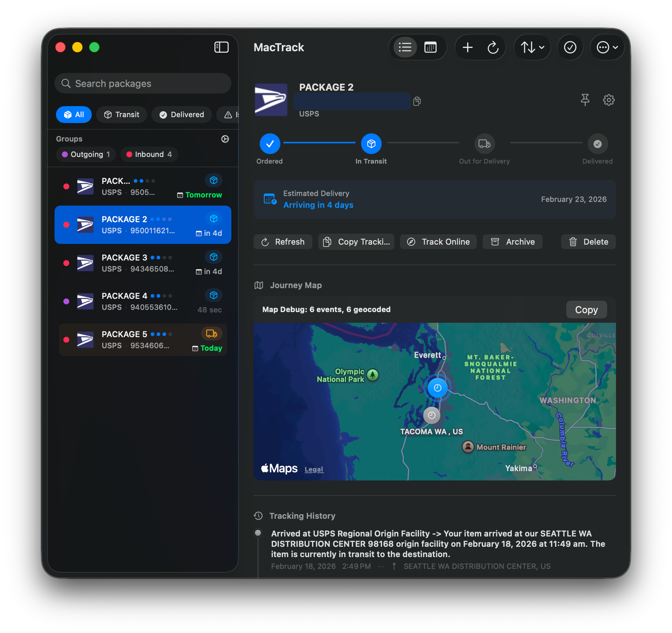Track PACKAGE 2 online
Viewport: 672px width, 633px height.
(438, 242)
